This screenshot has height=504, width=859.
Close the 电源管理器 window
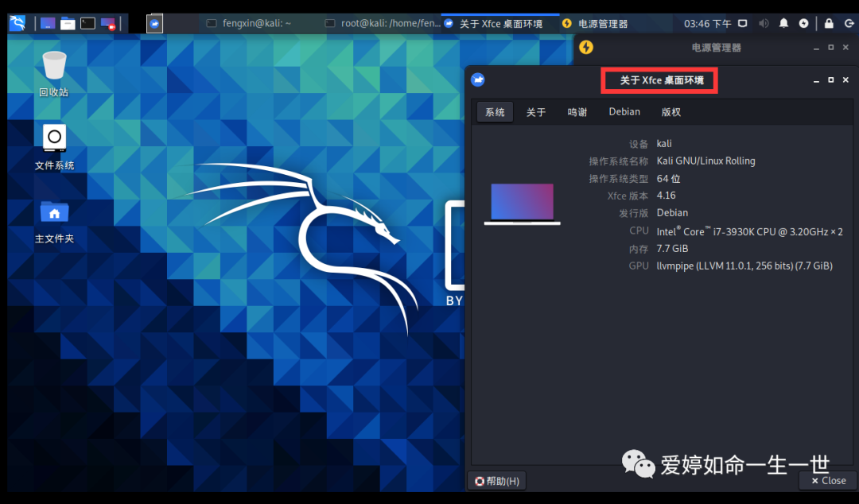tap(845, 48)
